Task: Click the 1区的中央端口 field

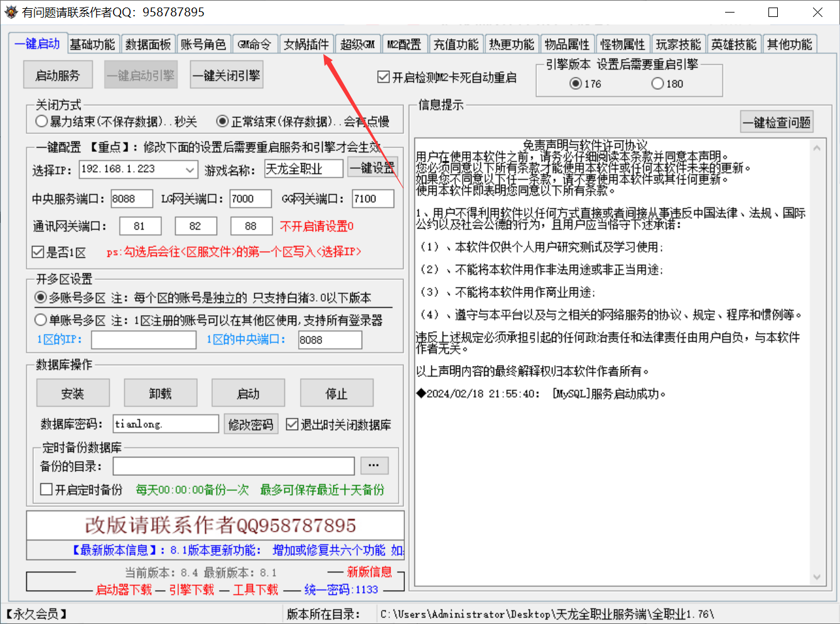Action: pos(330,340)
